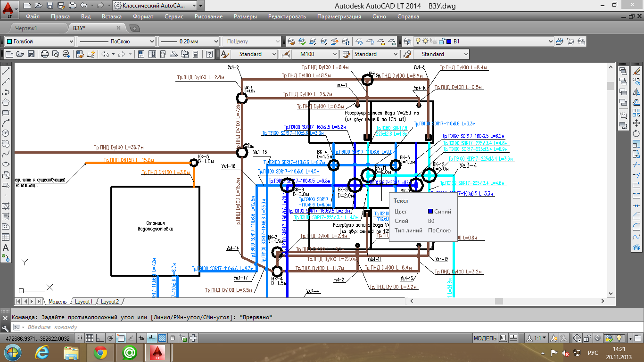The image size is (644, 362).
Task: Open the Размеры menu
Action: (x=245, y=16)
